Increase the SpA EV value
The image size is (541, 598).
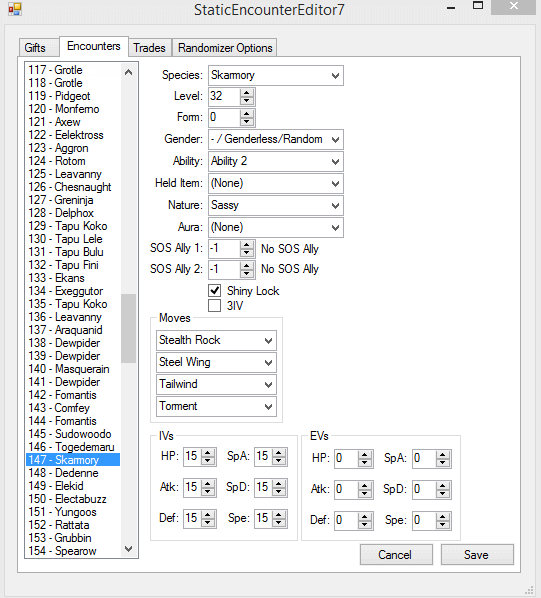click(443, 455)
